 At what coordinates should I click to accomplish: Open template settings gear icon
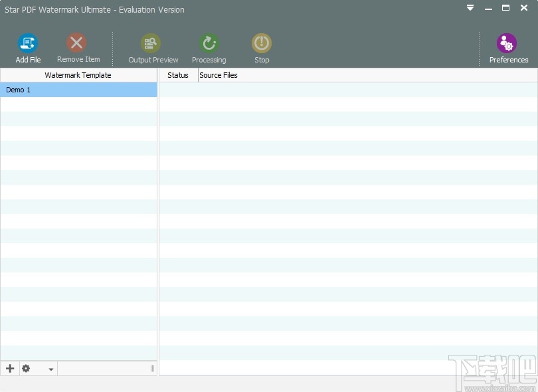[26, 369]
